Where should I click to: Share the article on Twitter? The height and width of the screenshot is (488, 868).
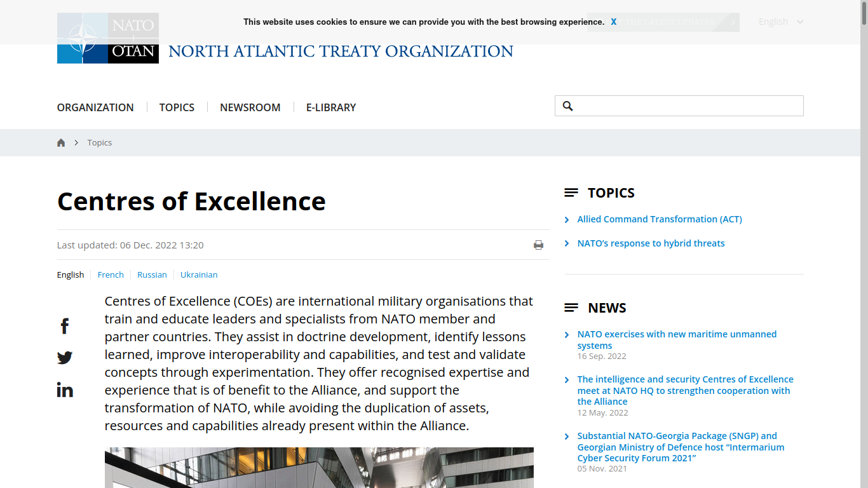click(x=65, y=358)
